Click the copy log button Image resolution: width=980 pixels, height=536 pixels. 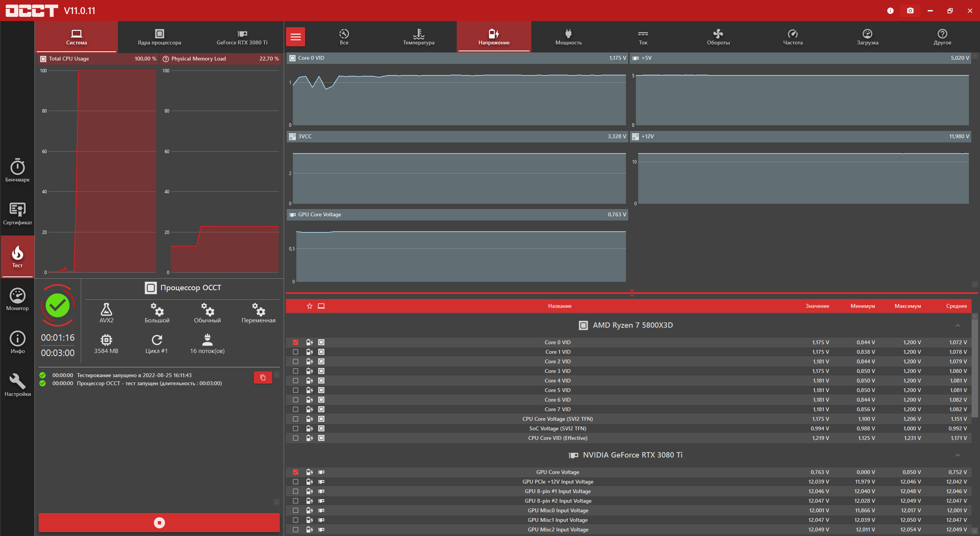click(263, 377)
